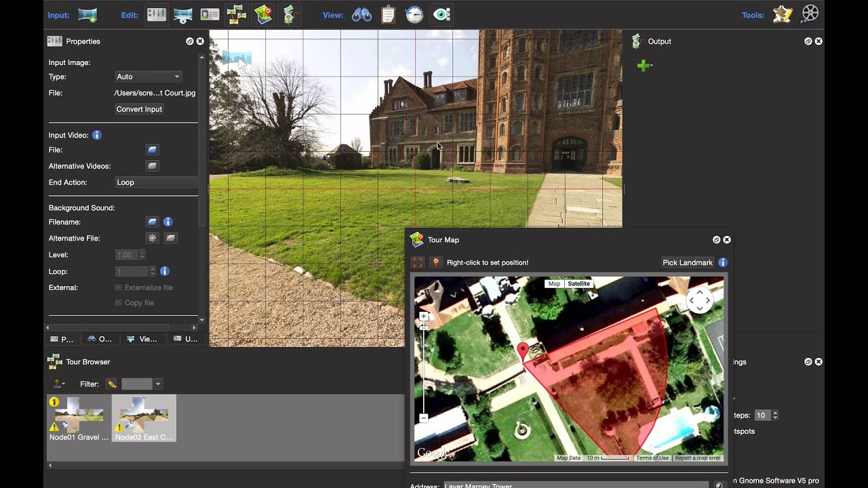Image resolution: width=868 pixels, height=488 pixels.
Task: Click the Convert Input button
Action: (x=139, y=109)
